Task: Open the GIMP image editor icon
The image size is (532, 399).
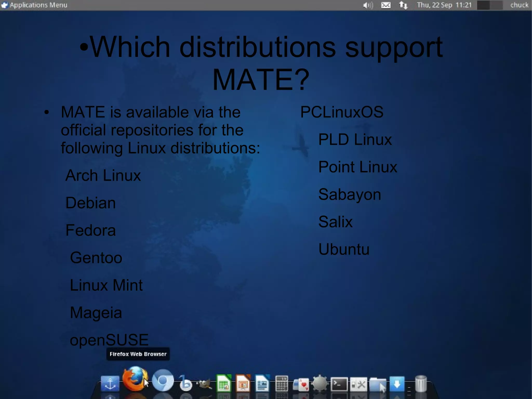Action: click(204, 384)
